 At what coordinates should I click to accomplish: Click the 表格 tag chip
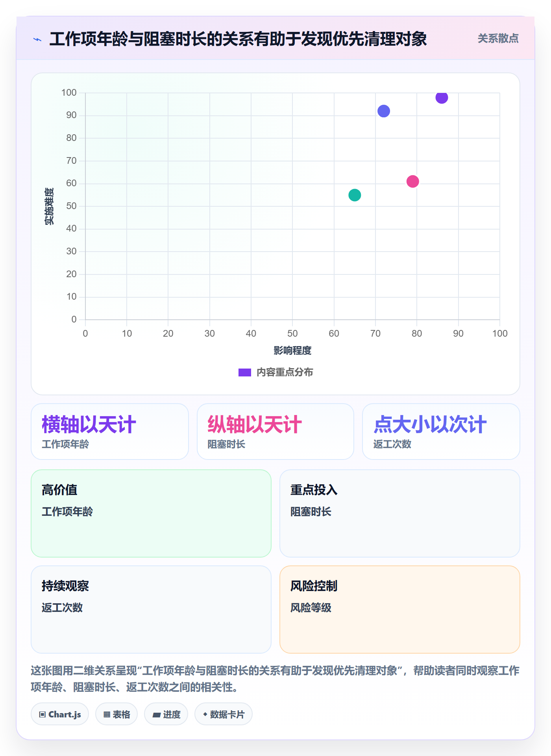pyautogui.click(x=116, y=714)
